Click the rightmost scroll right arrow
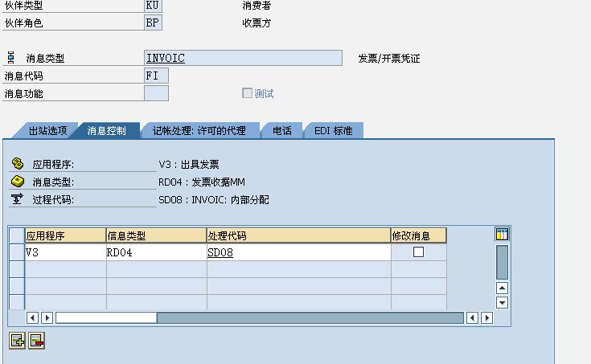Viewport: 591px width, 364px height. pos(486,317)
